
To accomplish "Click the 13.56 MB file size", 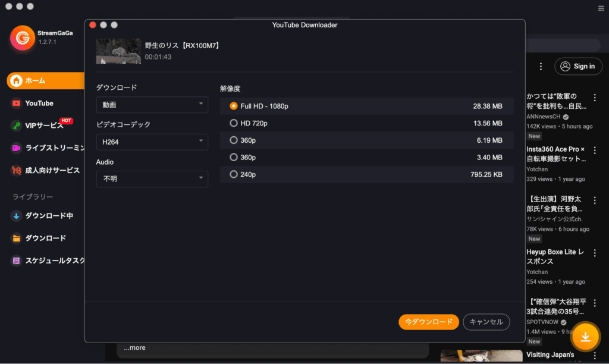I will [x=488, y=123].
